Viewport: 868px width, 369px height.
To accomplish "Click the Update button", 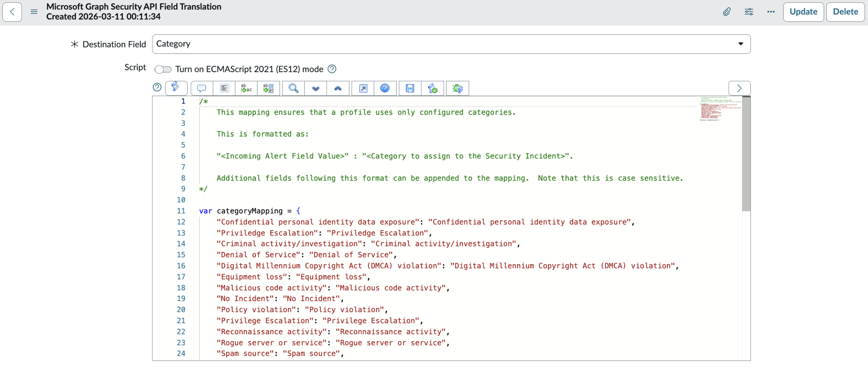I will tap(803, 11).
